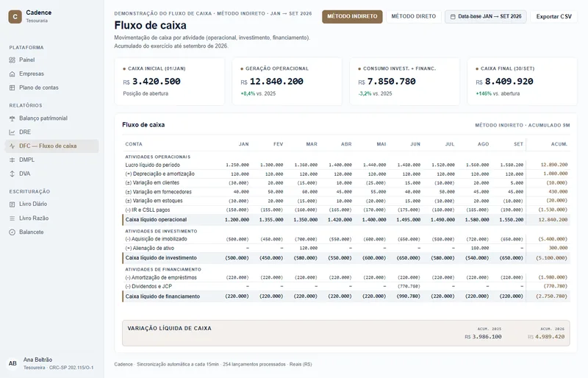Click the DRE chart icon

pyautogui.click(x=12, y=132)
